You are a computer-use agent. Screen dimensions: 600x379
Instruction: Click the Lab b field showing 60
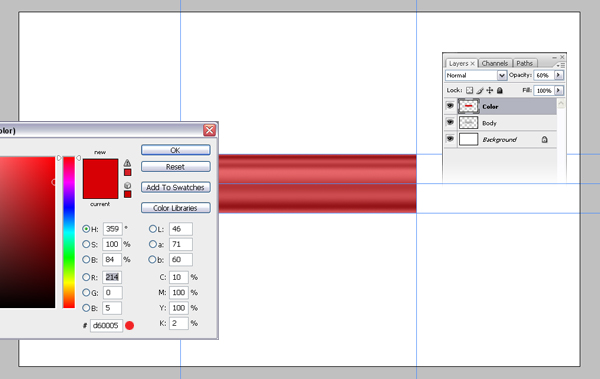tap(181, 260)
